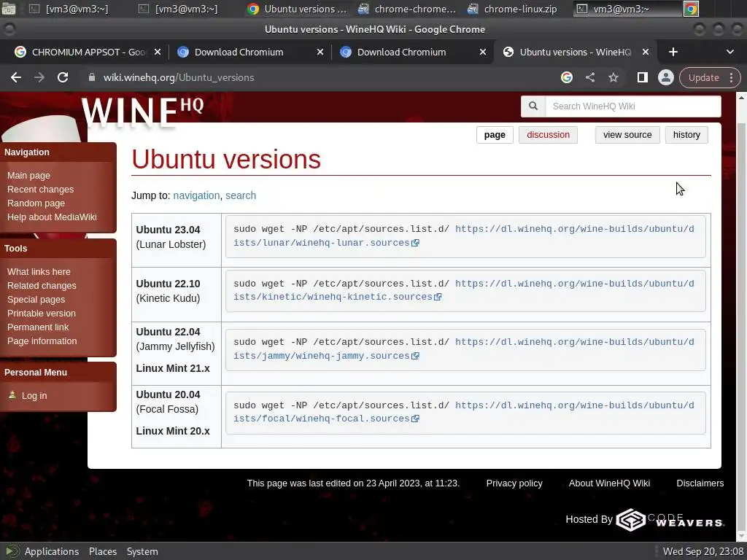Image resolution: width=747 pixels, height=560 pixels.
Task: Click the browser forward arrow
Action: [x=39, y=77]
